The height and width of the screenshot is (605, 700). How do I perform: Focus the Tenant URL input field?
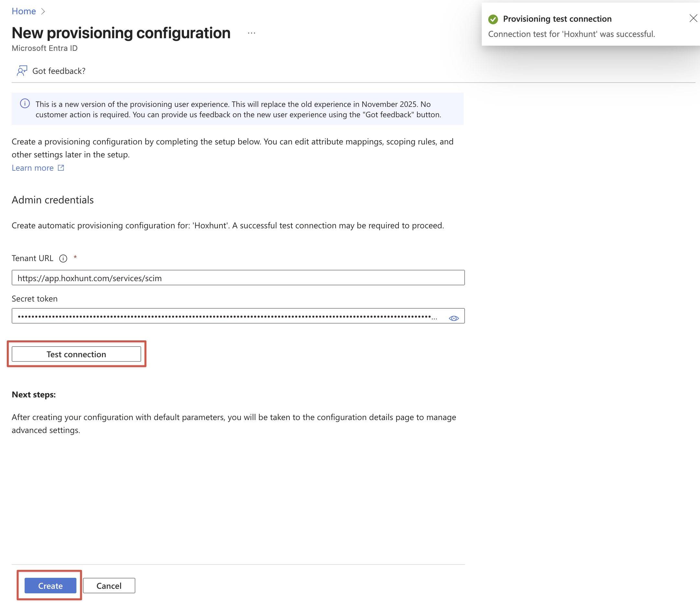(238, 278)
